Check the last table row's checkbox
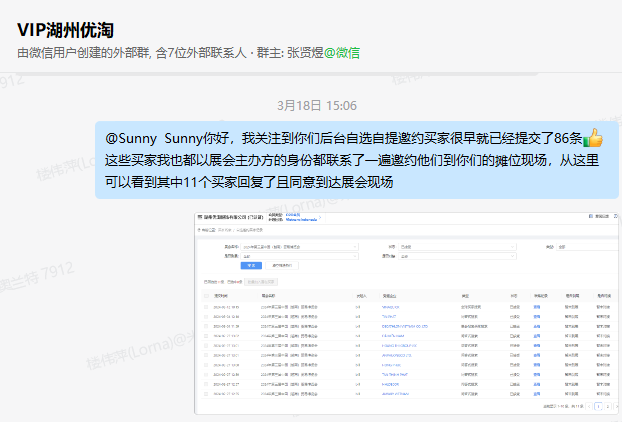 [205, 394]
